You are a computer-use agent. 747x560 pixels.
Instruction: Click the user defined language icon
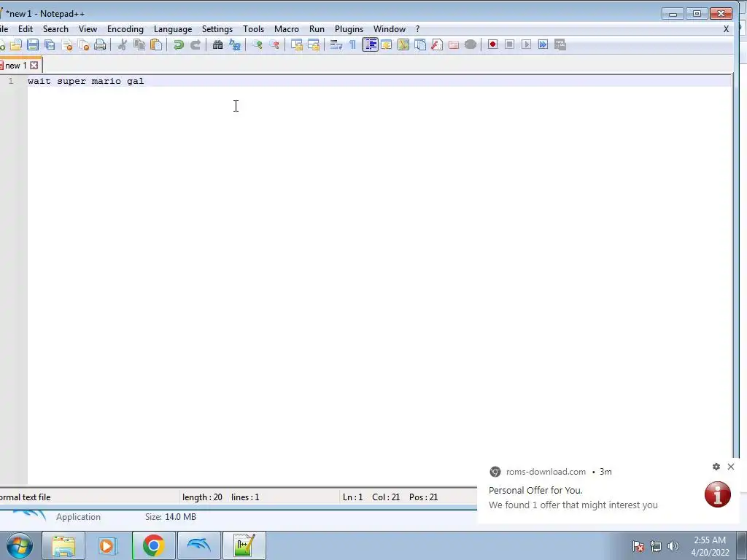387,44
